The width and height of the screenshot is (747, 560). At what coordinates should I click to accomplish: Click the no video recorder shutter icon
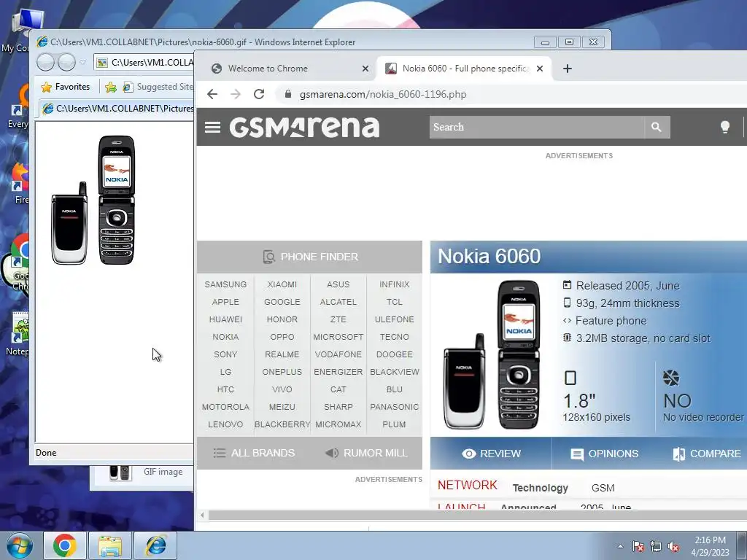tap(671, 378)
